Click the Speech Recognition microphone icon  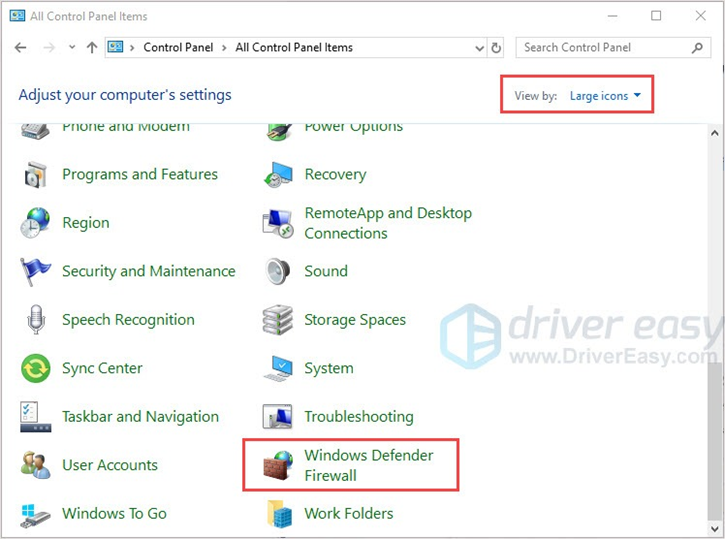pyautogui.click(x=36, y=320)
